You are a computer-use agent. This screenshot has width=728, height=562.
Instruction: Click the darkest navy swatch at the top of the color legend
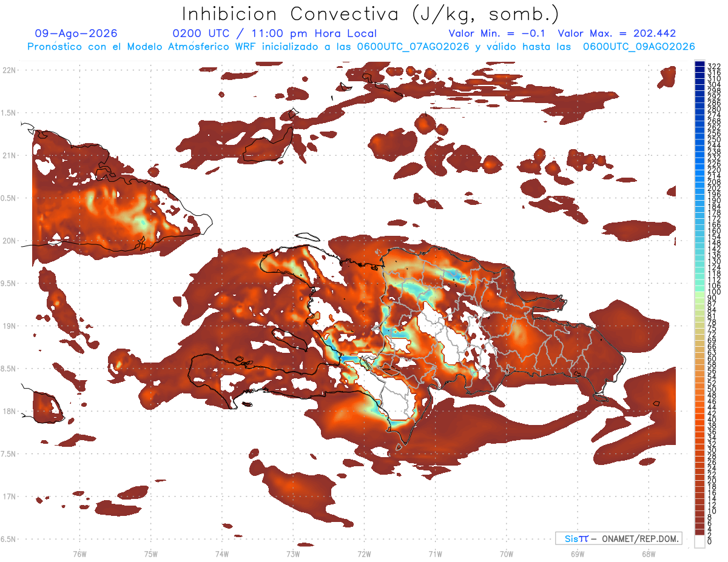point(699,64)
